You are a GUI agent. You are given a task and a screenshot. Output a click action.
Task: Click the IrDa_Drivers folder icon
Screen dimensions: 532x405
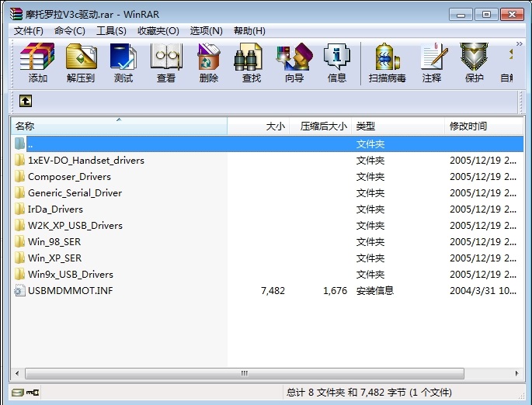pos(19,209)
